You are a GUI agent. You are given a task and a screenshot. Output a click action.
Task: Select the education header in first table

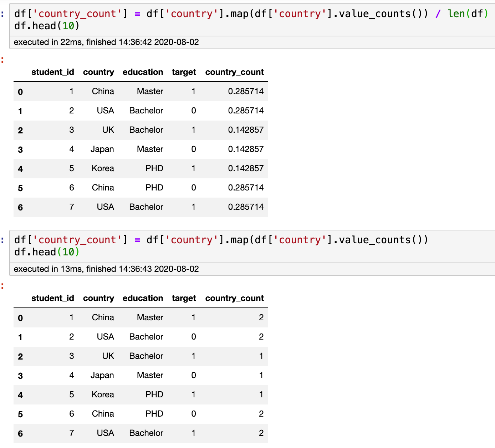(x=143, y=72)
